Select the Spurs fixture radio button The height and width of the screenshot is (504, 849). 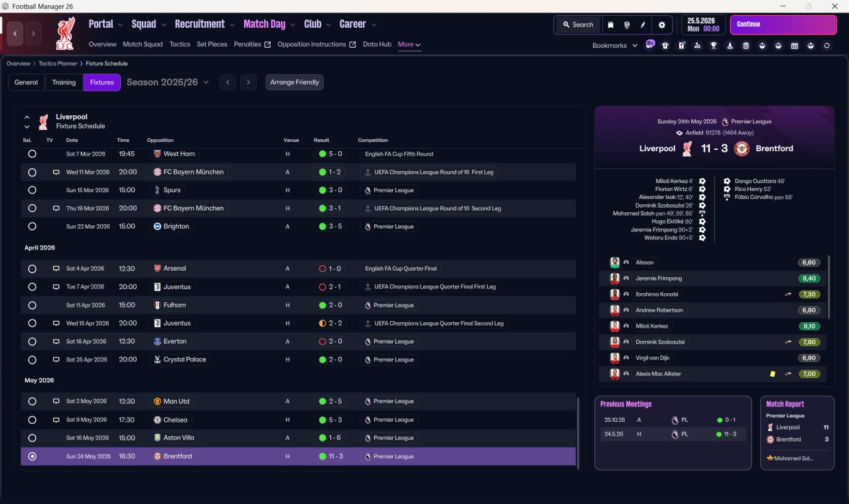pyautogui.click(x=32, y=190)
